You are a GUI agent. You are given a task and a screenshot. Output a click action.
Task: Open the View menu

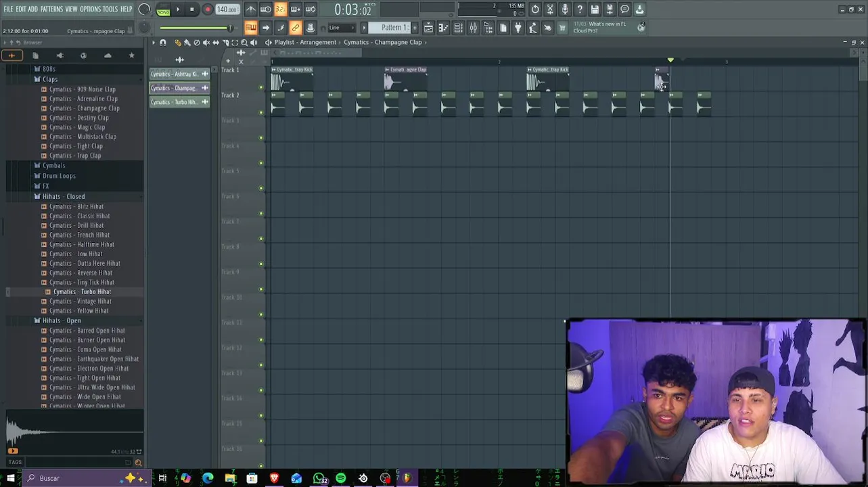point(71,9)
